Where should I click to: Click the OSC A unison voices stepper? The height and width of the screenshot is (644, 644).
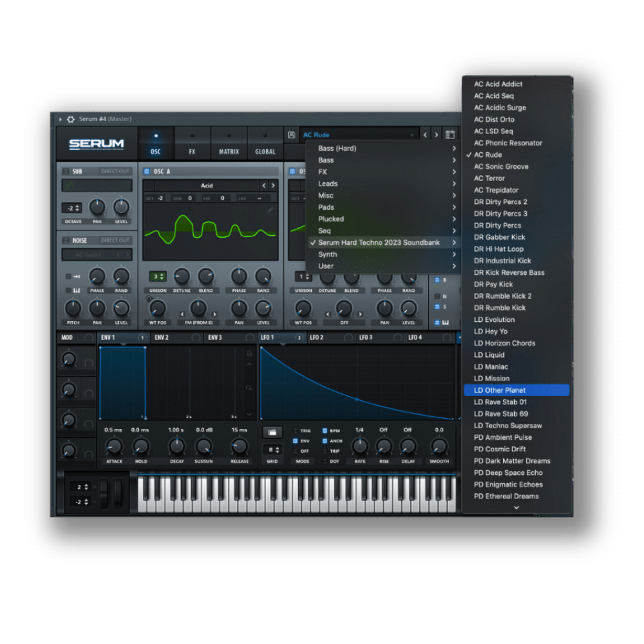click(x=158, y=276)
